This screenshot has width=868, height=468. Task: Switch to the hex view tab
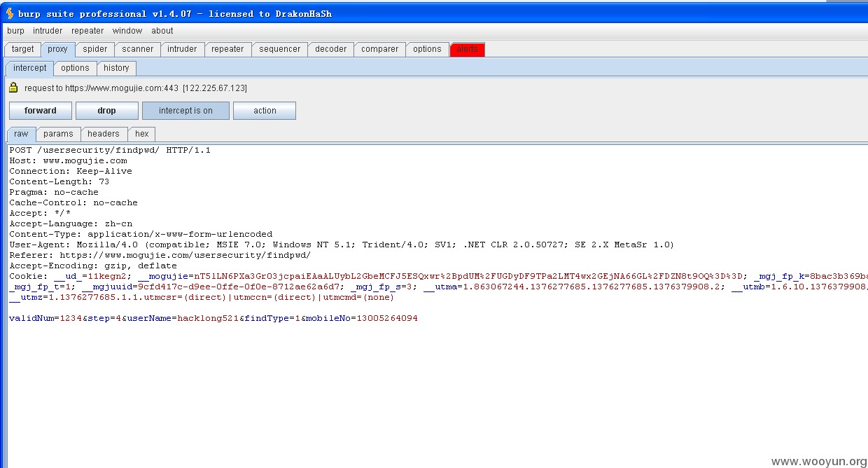142,134
